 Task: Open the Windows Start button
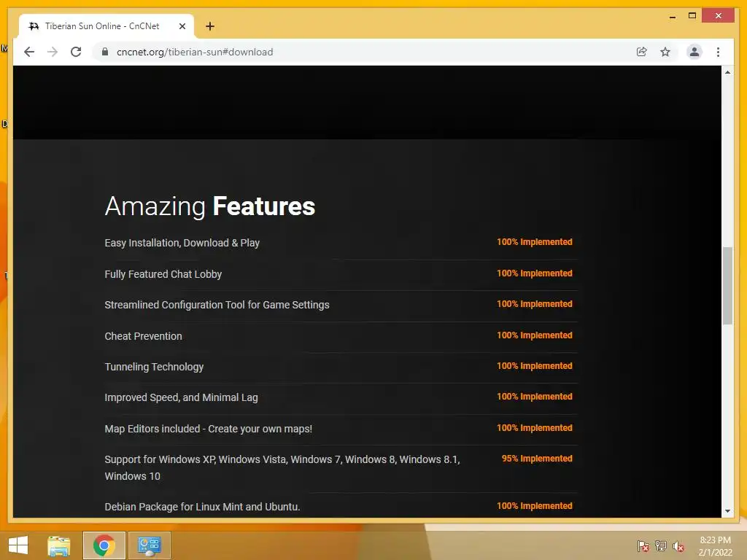point(18,545)
